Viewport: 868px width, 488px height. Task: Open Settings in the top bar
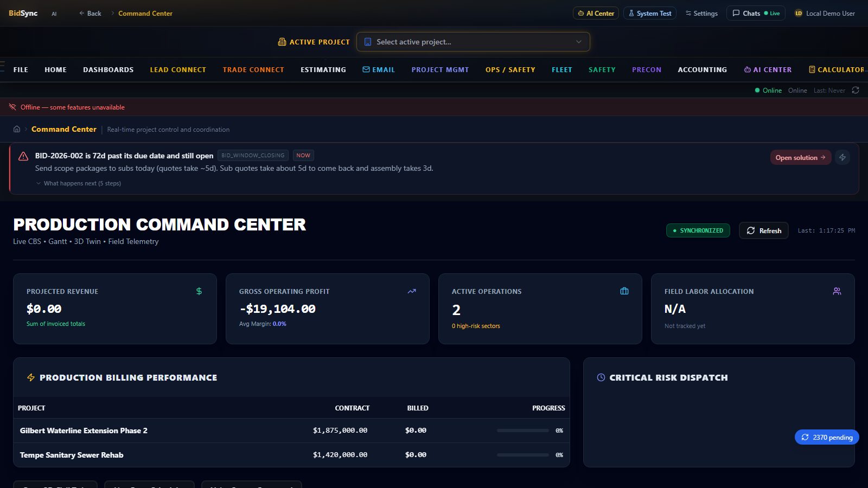701,13
